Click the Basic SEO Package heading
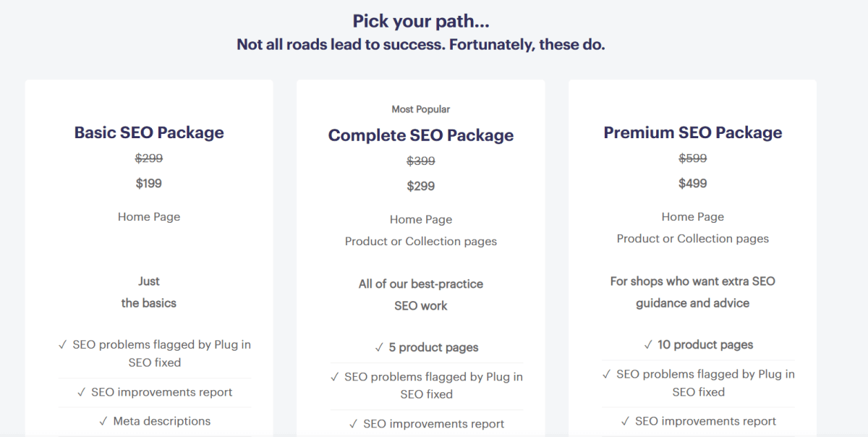868x437 pixels. point(149,132)
